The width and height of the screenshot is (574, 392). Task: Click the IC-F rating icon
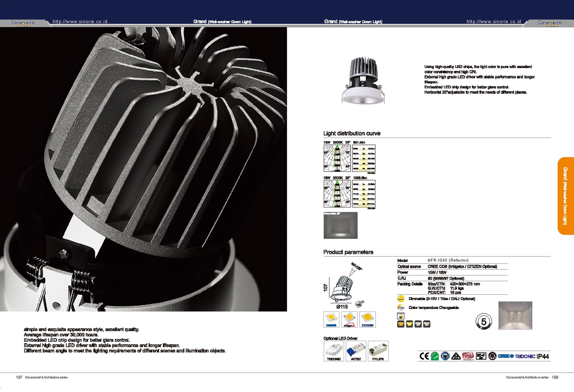point(481,356)
